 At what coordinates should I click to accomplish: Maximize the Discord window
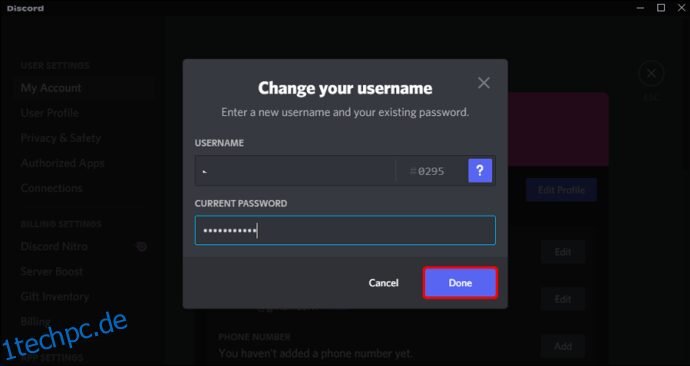coord(661,7)
